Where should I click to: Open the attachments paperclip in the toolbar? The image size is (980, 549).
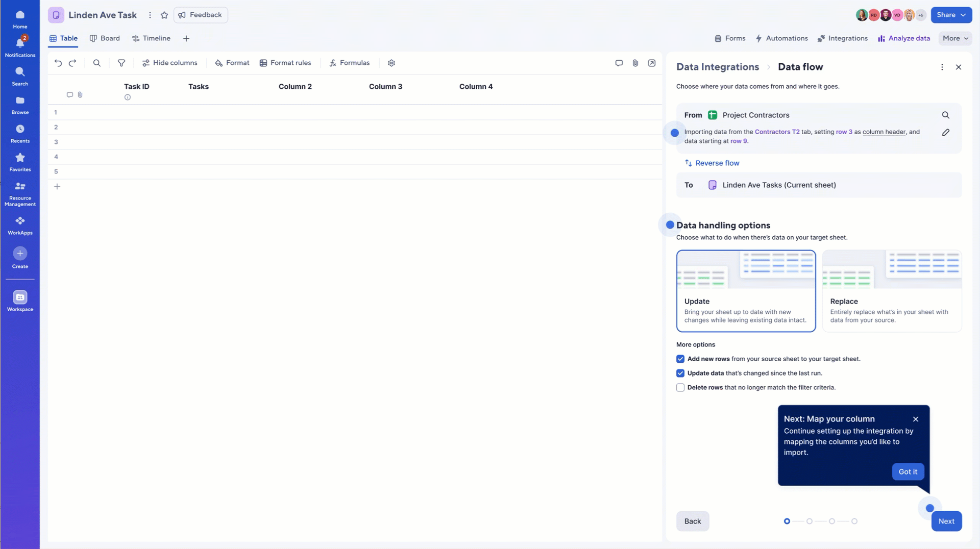pos(635,63)
